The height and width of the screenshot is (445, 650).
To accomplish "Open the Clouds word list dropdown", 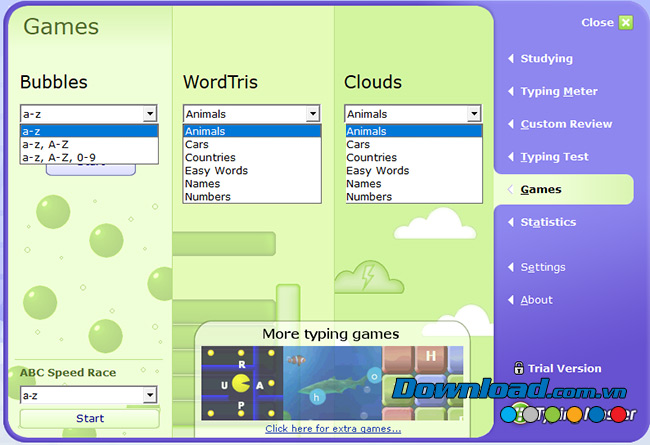I will [x=474, y=114].
